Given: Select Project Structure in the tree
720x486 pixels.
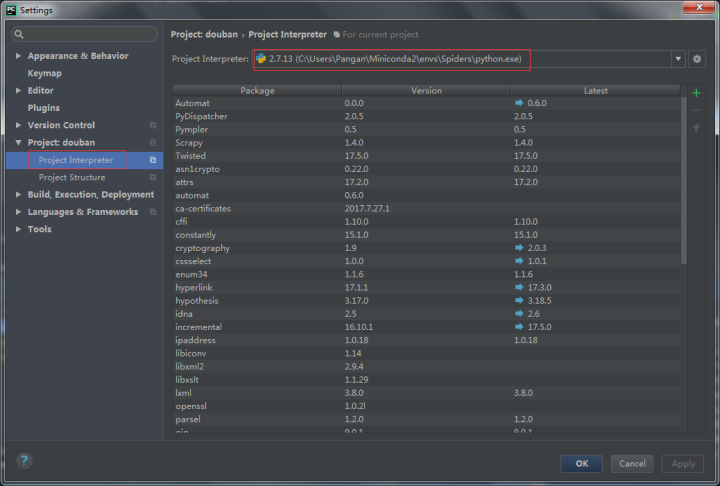Looking at the screenshot, I should (x=72, y=177).
